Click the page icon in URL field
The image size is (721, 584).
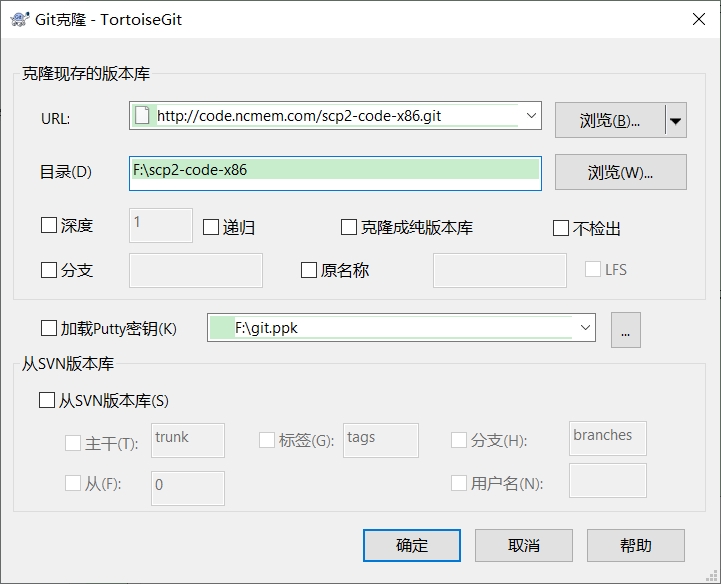143,116
